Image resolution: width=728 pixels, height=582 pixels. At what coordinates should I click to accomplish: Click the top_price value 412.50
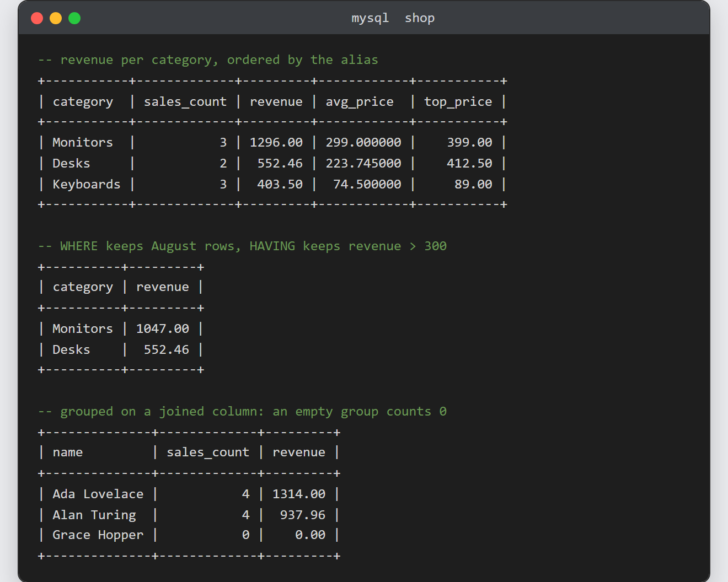coord(469,164)
